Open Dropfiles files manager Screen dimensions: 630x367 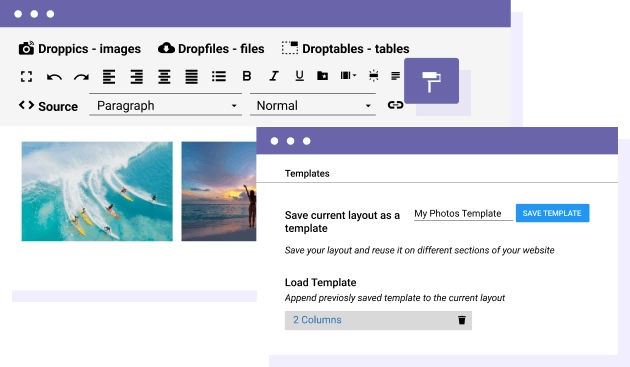coord(211,49)
